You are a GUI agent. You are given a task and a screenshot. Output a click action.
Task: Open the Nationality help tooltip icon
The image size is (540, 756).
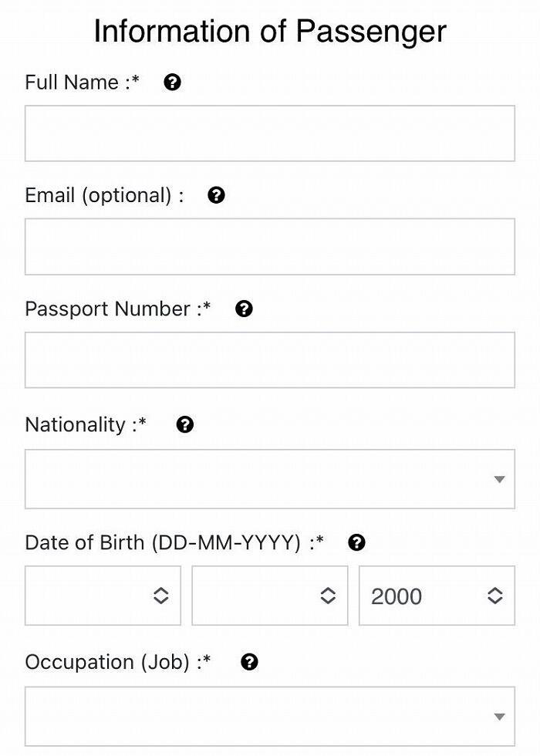click(185, 425)
